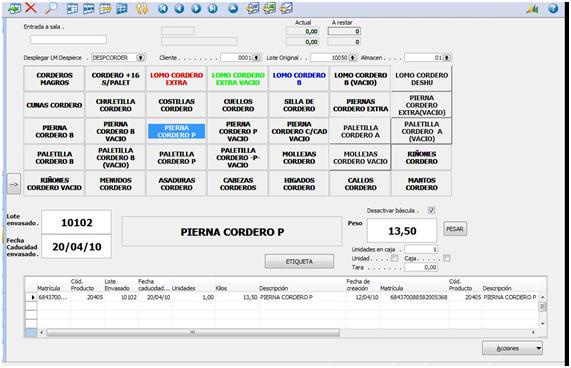
Task: Go to last record icon
Action: click(x=213, y=8)
